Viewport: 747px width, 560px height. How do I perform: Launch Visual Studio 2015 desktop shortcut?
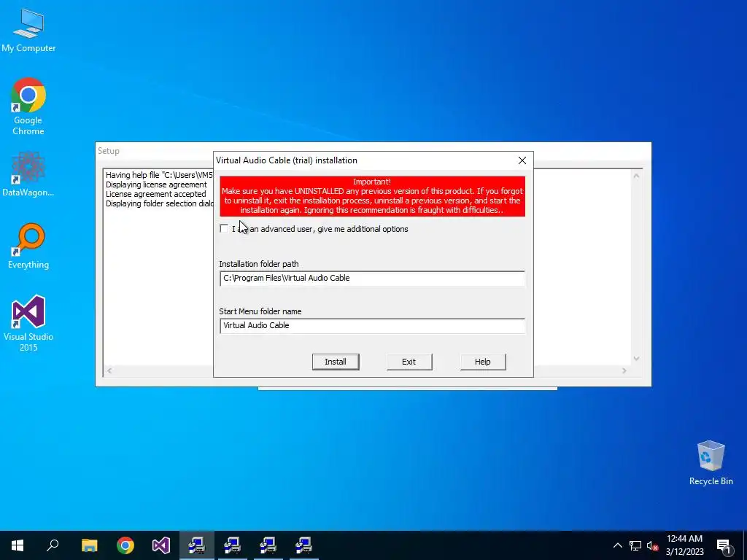pos(28,323)
